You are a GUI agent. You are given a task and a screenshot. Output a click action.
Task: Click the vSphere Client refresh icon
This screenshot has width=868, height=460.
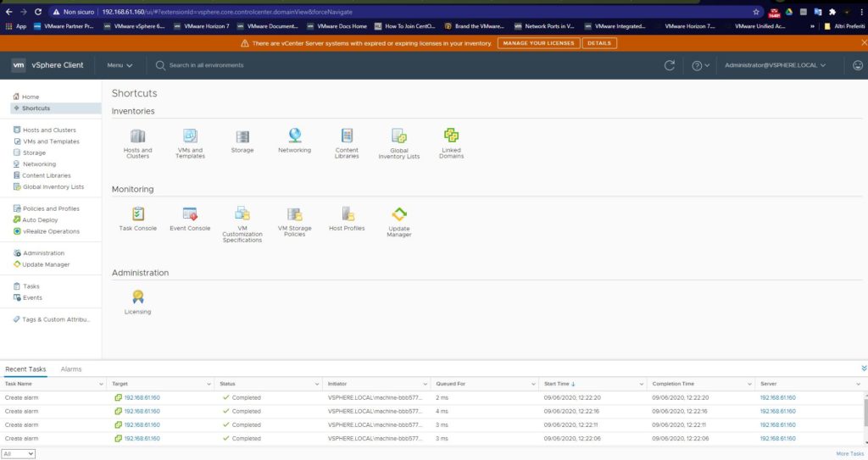[x=670, y=65]
